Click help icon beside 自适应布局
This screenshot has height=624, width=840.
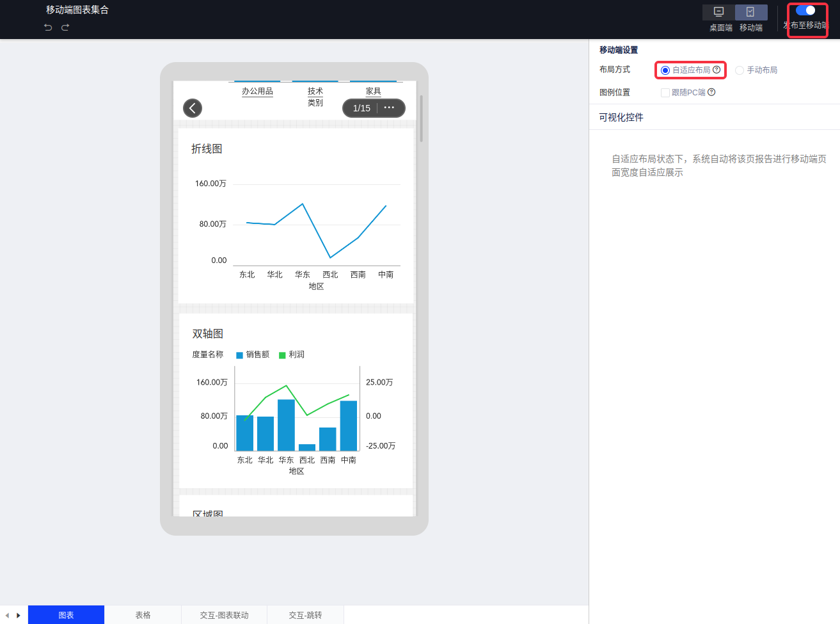[x=717, y=70]
